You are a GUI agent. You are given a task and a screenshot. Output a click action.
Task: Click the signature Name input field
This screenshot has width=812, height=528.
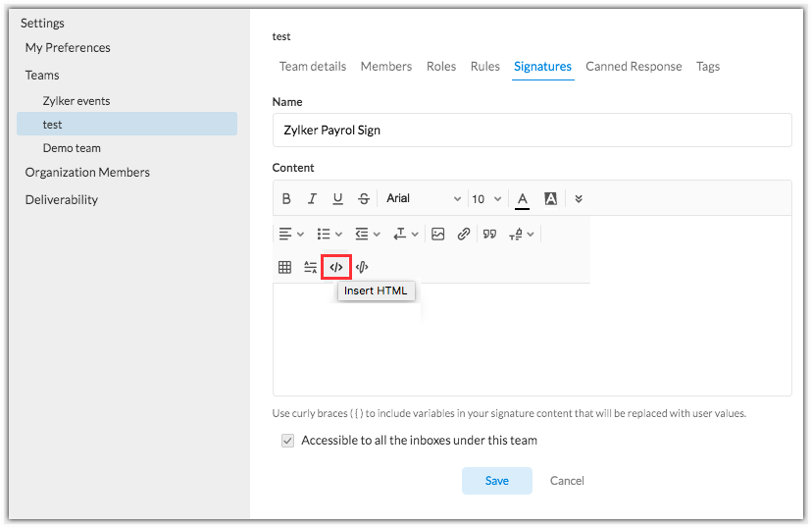tap(532, 131)
